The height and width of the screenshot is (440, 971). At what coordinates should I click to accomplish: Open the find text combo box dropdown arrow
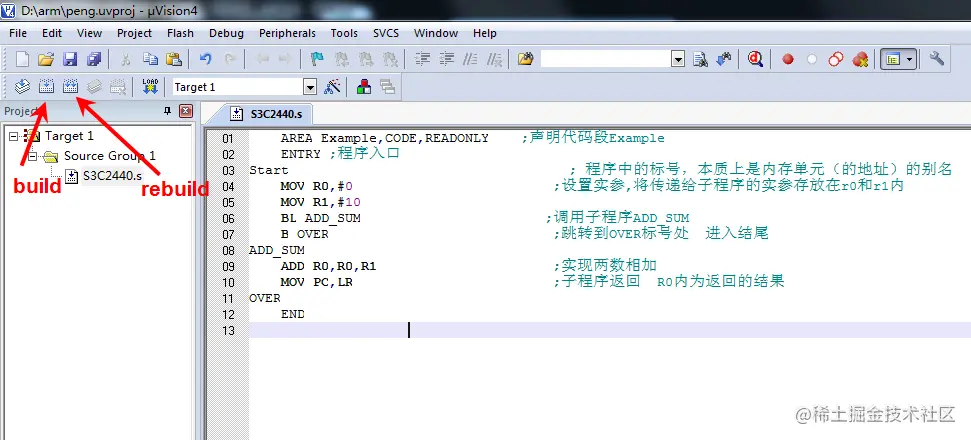pyautogui.click(x=678, y=60)
